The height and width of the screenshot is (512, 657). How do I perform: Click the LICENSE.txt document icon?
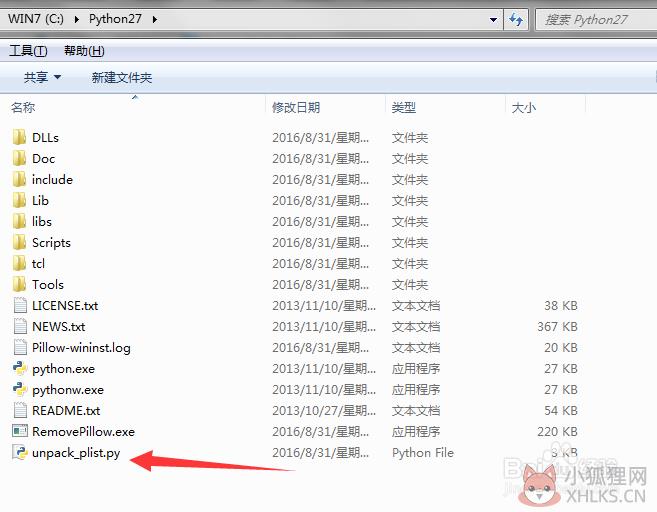point(20,305)
